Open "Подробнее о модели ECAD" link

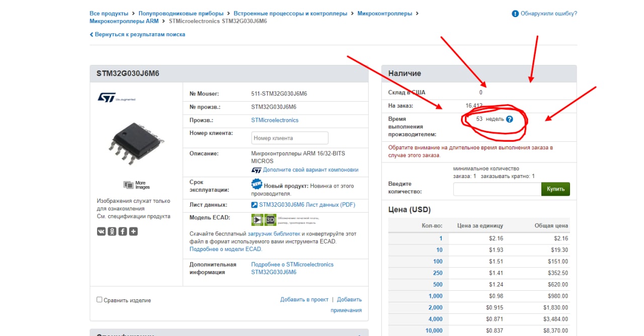[226, 249]
